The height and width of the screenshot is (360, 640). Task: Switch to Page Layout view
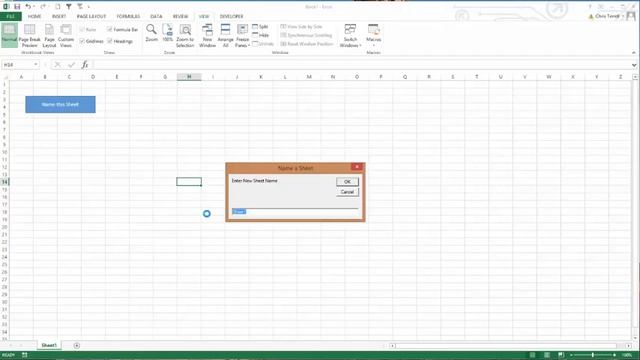49,36
